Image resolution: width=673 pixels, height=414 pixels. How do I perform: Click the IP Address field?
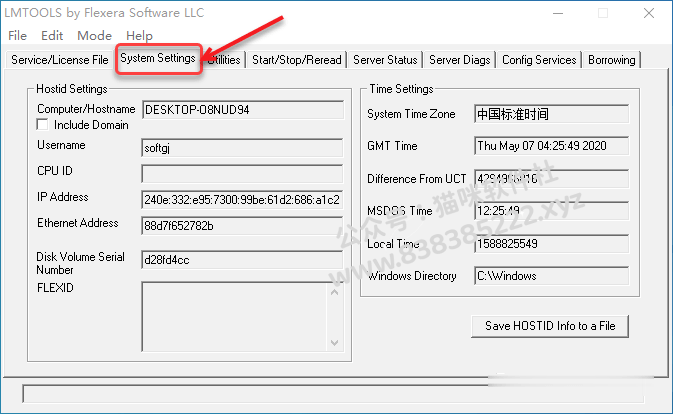243,200
